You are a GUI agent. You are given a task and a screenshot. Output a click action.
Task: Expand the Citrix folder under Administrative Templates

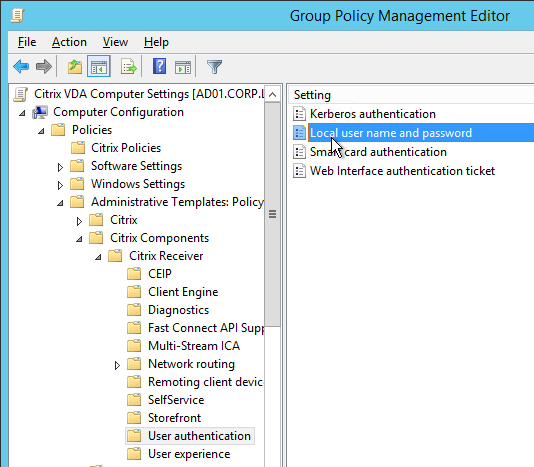(x=79, y=221)
